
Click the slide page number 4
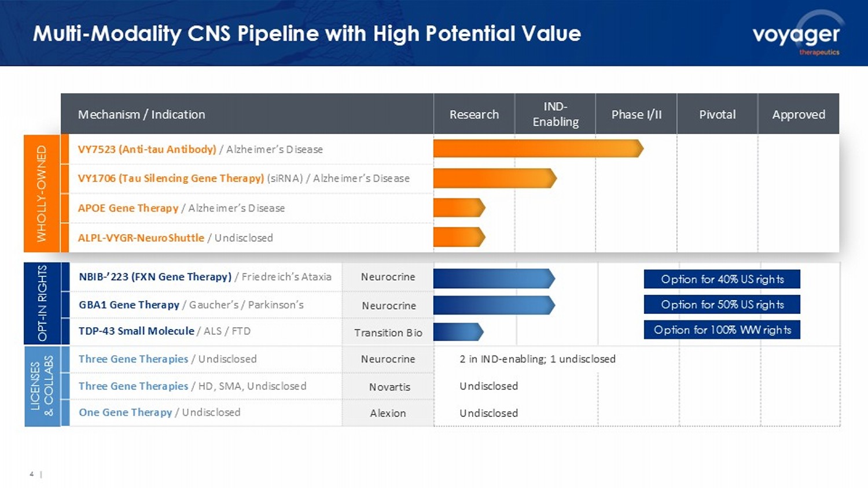coord(32,474)
